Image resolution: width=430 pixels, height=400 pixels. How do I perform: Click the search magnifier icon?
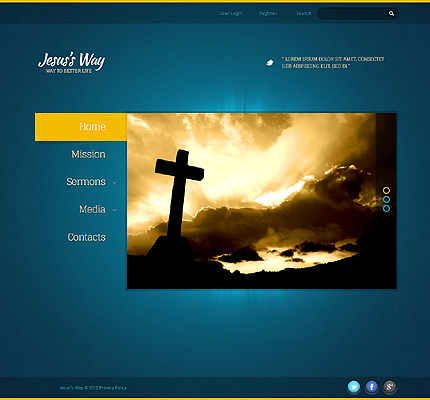coord(391,13)
